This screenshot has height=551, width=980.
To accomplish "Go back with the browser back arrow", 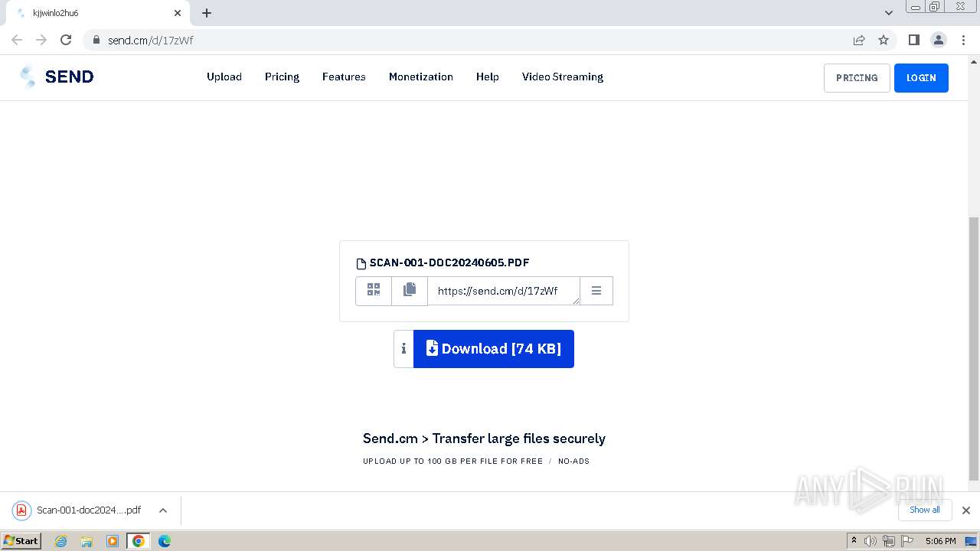I will tap(17, 40).
